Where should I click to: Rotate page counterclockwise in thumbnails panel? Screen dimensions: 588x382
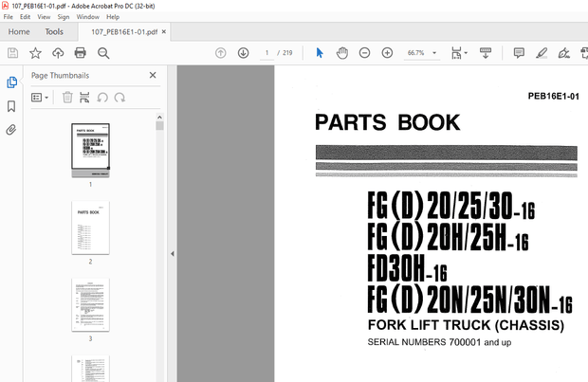102,98
